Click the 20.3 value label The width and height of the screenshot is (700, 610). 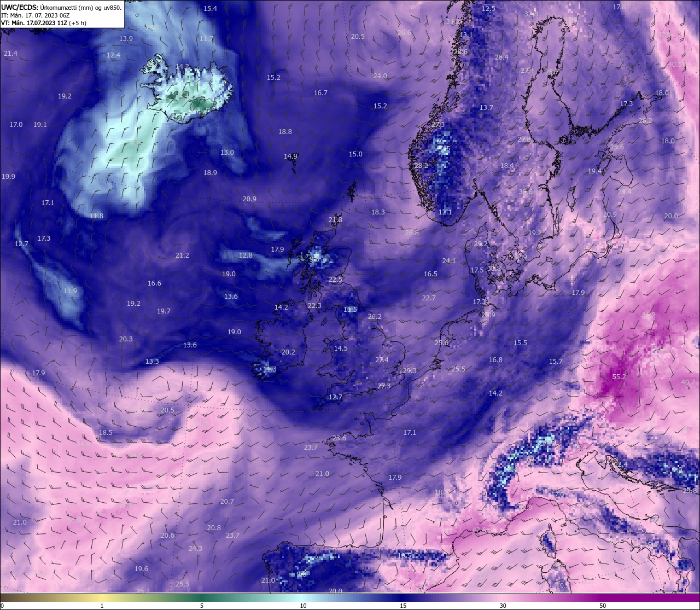pyautogui.click(x=126, y=339)
